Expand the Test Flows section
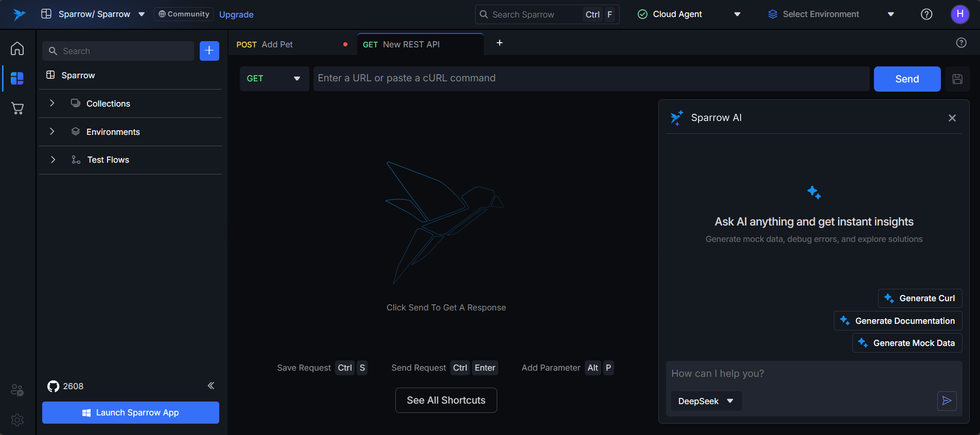 [52, 160]
